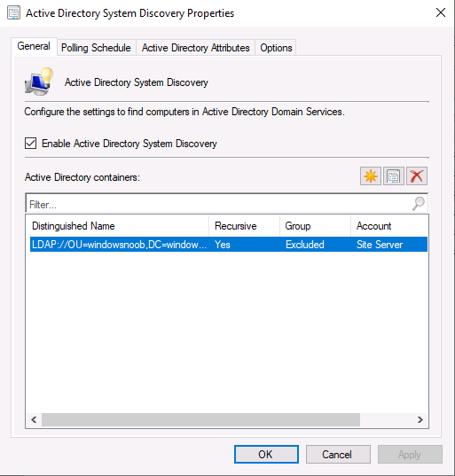Viewport: 455px width, 476px height.
Task: Click the filter magnifying glass icon
Action: [419, 204]
